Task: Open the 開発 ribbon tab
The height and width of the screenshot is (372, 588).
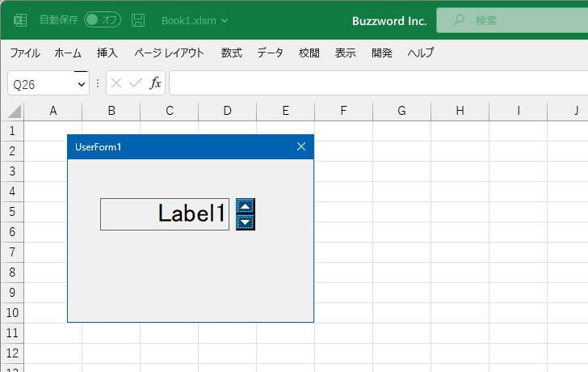Action: pos(382,53)
